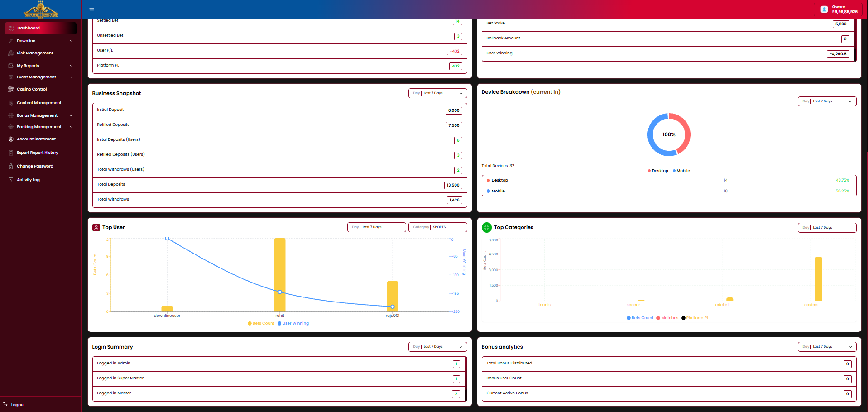
Task: Click the Desktop legend color dot under donut chart
Action: (x=649, y=171)
